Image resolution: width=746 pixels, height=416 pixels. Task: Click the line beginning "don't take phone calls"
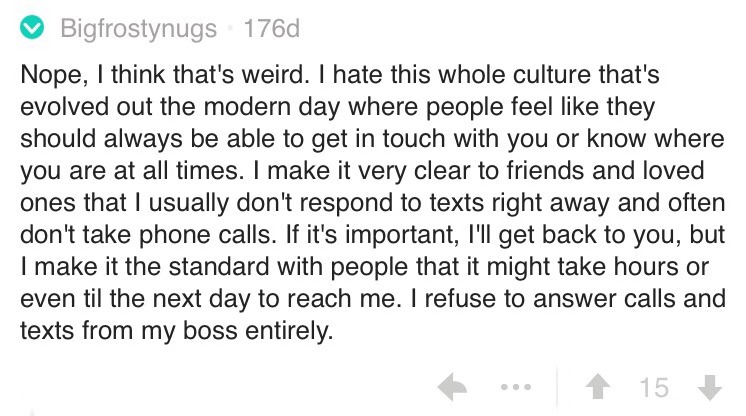pyautogui.click(x=373, y=235)
